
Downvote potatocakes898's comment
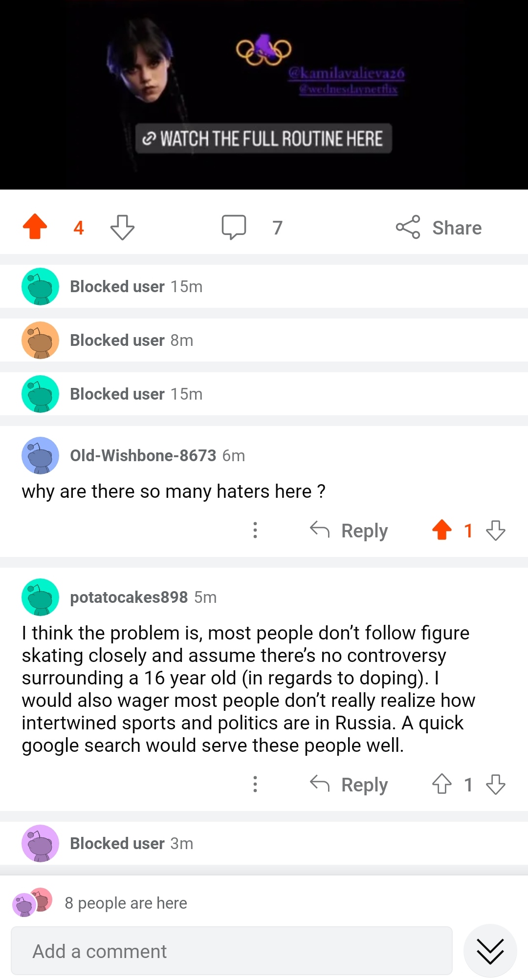(496, 784)
